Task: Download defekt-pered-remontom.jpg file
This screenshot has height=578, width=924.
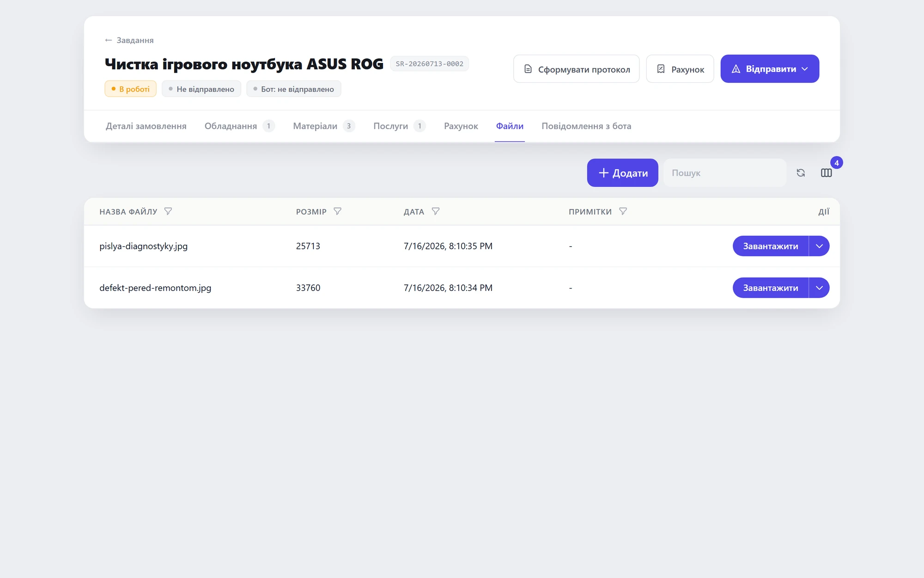Action: click(x=770, y=288)
